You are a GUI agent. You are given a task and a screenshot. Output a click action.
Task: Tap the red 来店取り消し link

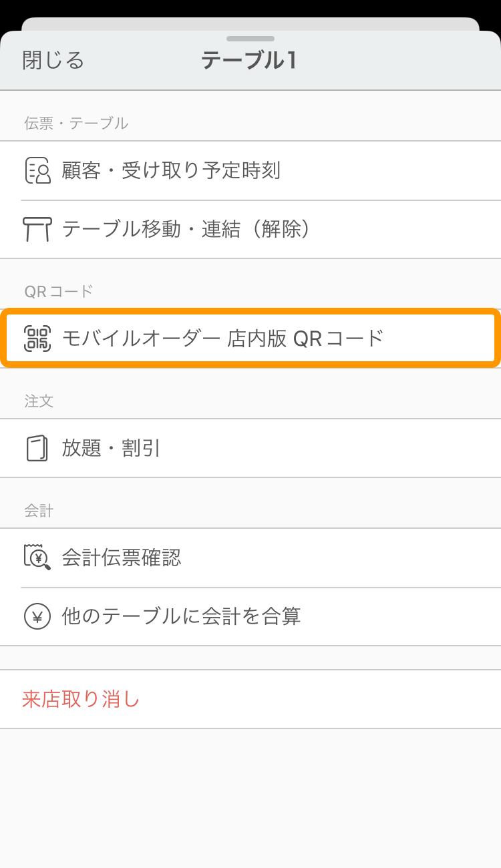point(81,699)
